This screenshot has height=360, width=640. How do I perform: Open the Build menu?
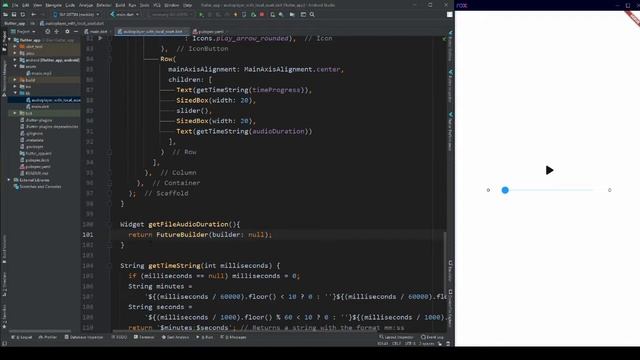click(120, 5)
